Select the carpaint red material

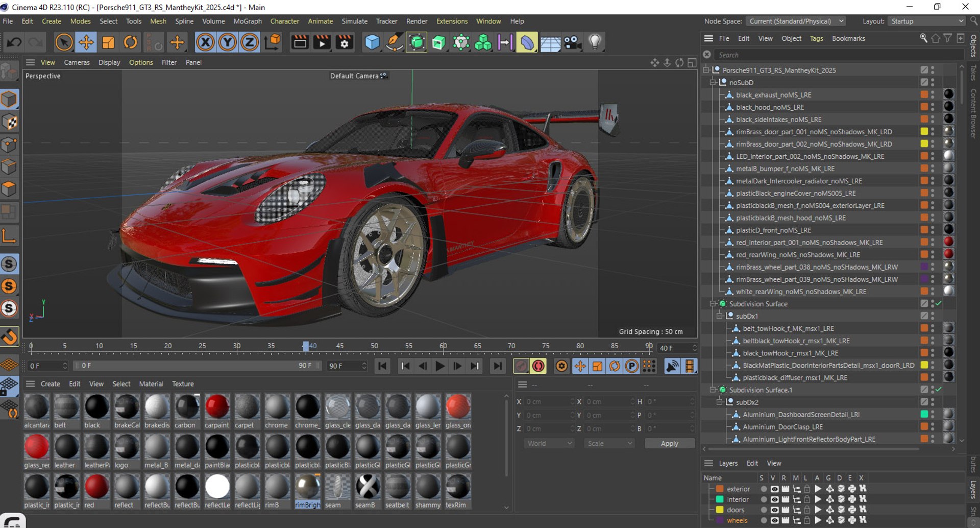point(217,411)
